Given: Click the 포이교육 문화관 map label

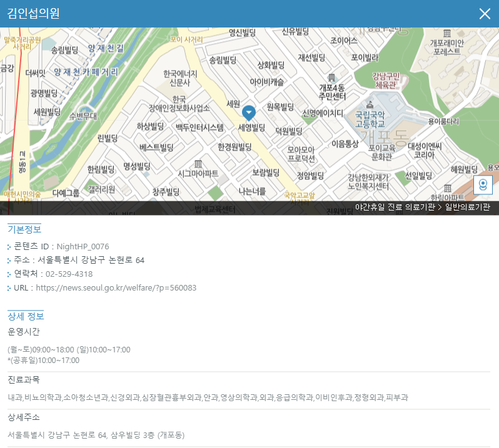Looking at the screenshot, I should click(x=381, y=152).
